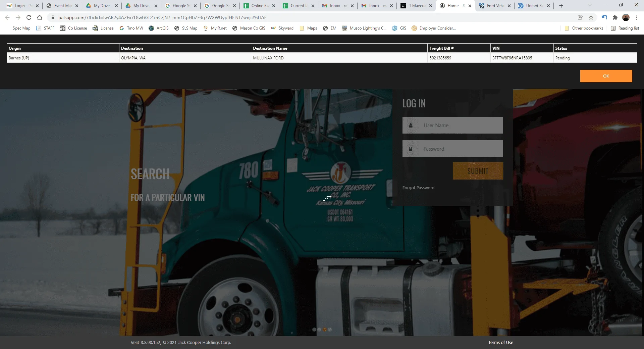Screen dimensions: 644x349
Task: Click the MULLINAX FORD destination name cell
Action: [x=339, y=58]
